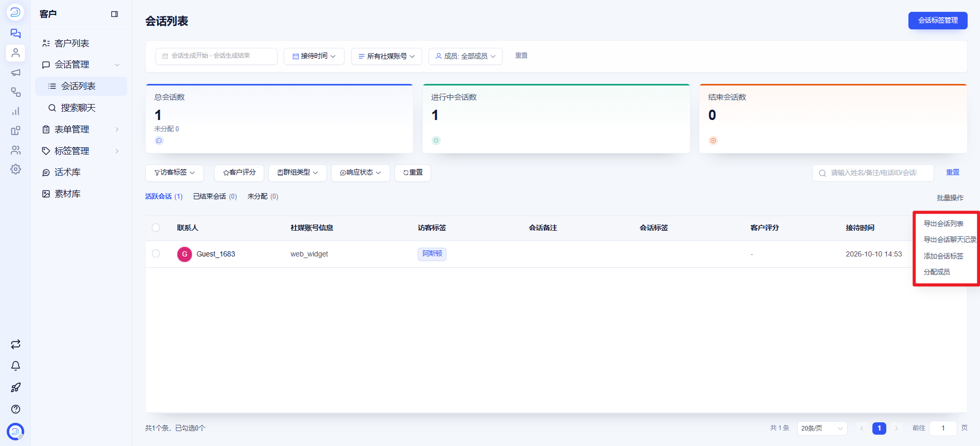The image size is (980, 446).
Task: Switch to the 活跃会话 tab
Action: pyautogui.click(x=164, y=197)
